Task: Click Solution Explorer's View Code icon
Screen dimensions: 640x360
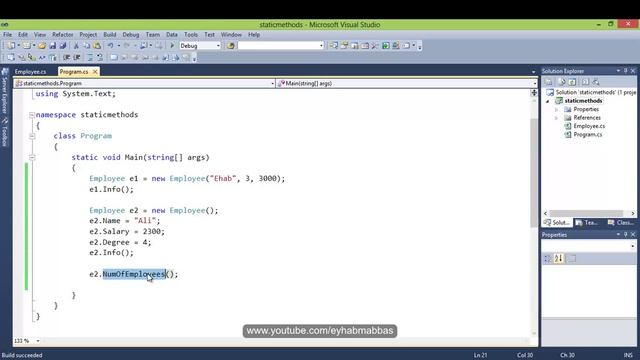Action: point(585,82)
